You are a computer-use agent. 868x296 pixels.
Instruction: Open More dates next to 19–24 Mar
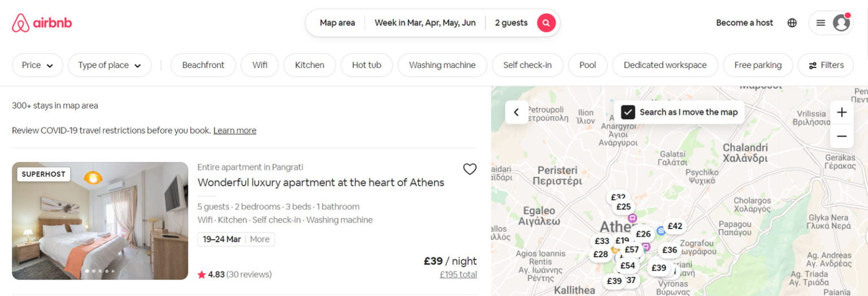[259, 239]
